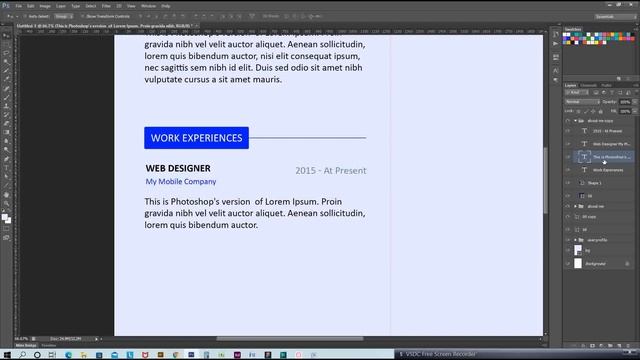640x360 pixels.
Task: Select the Lasso tool
Action: coord(6,53)
